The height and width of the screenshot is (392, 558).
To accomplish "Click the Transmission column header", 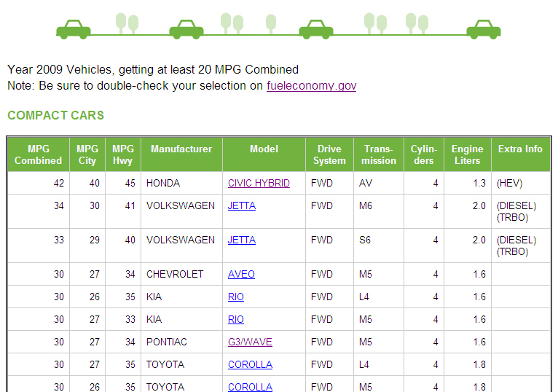I will [x=379, y=154].
